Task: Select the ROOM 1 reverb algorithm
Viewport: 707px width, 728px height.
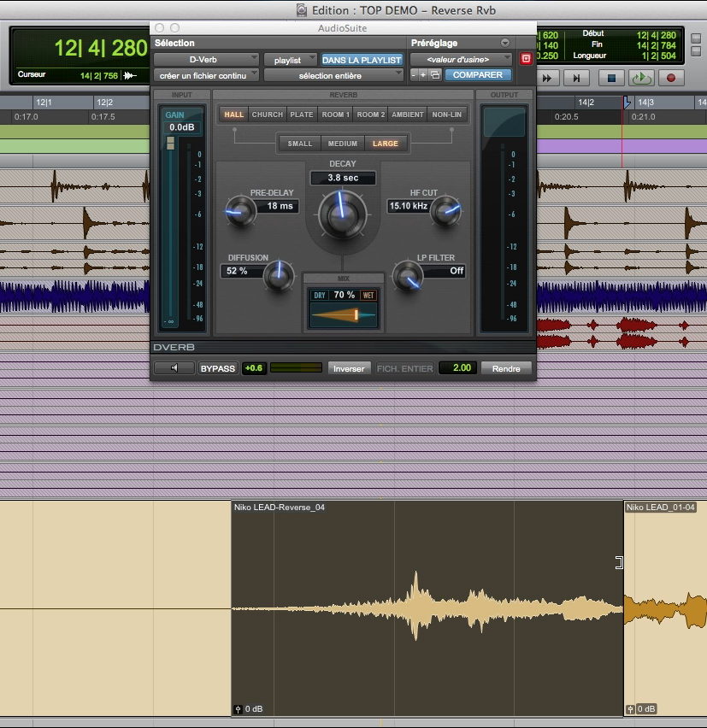Action: tap(335, 114)
